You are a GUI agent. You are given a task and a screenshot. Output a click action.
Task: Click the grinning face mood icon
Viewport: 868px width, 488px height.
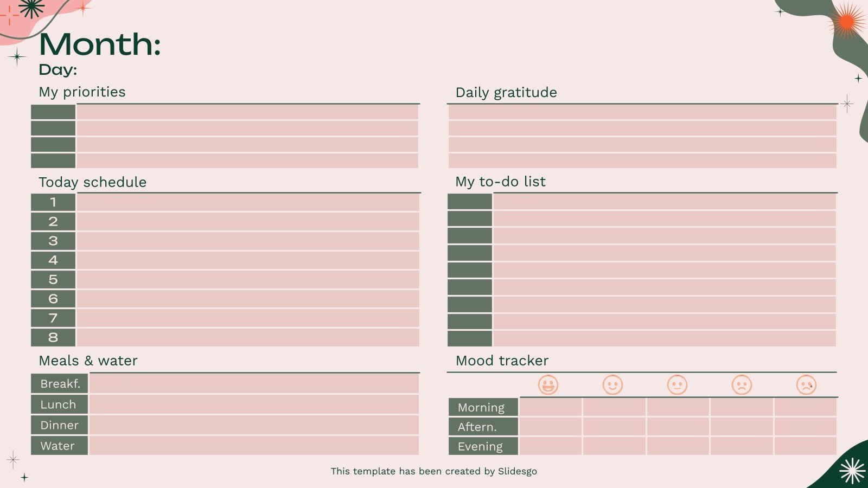(548, 385)
